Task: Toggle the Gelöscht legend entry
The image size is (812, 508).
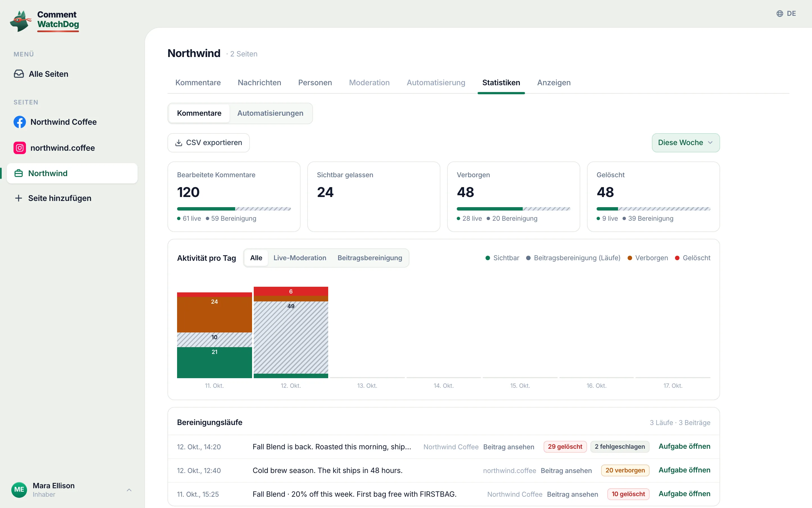Action: (x=692, y=258)
